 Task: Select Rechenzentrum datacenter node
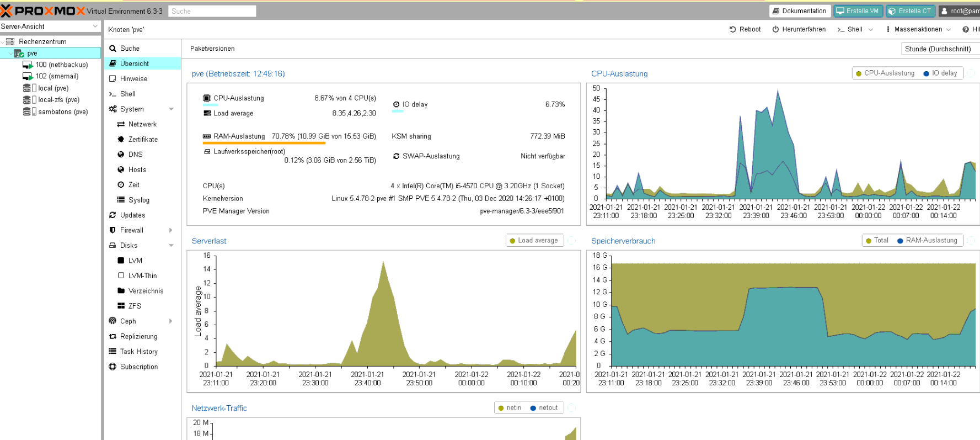(42, 41)
